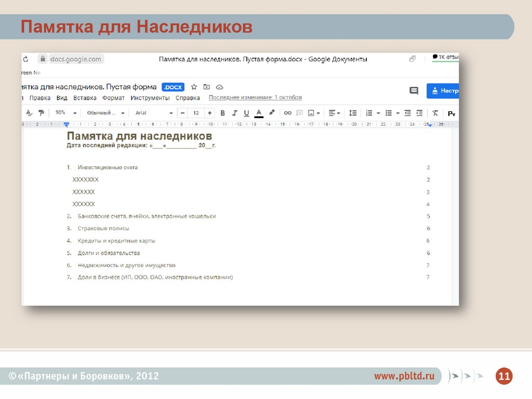Open the Инвестиционные счета contents entry
Viewport: 532px width, 399px height.
(x=108, y=168)
